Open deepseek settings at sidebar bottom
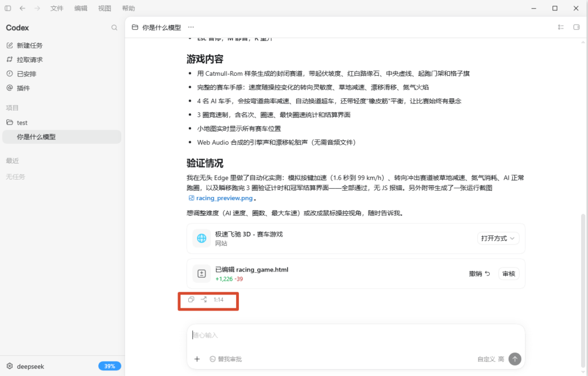The height and width of the screenshot is (376, 588). tap(25, 366)
